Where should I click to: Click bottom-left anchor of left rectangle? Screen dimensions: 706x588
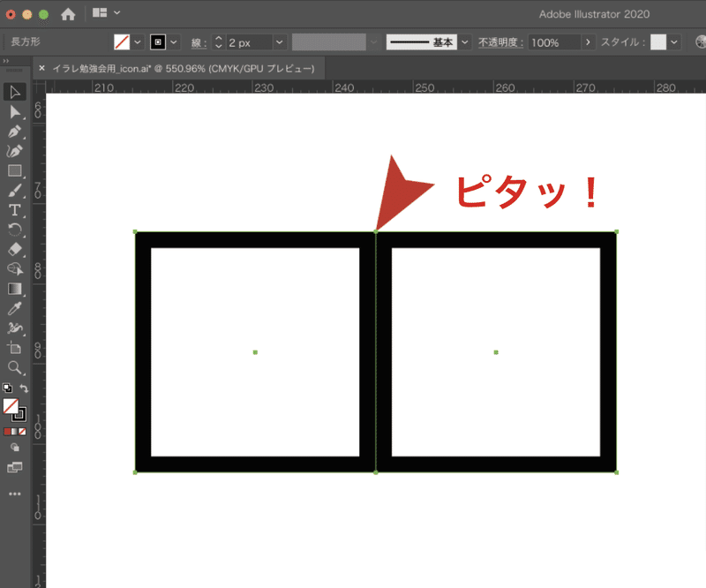click(x=135, y=472)
